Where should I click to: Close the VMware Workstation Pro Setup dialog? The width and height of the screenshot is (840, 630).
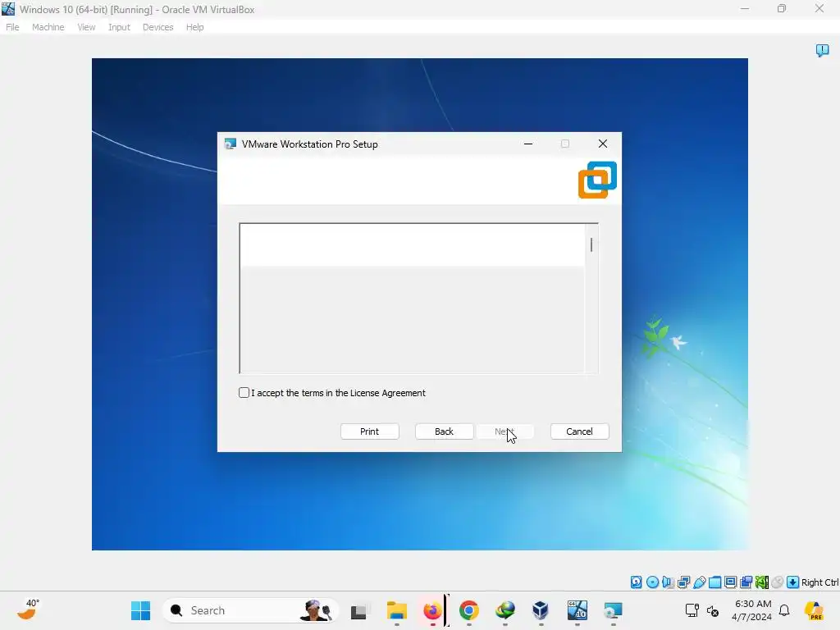pos(603,144)
